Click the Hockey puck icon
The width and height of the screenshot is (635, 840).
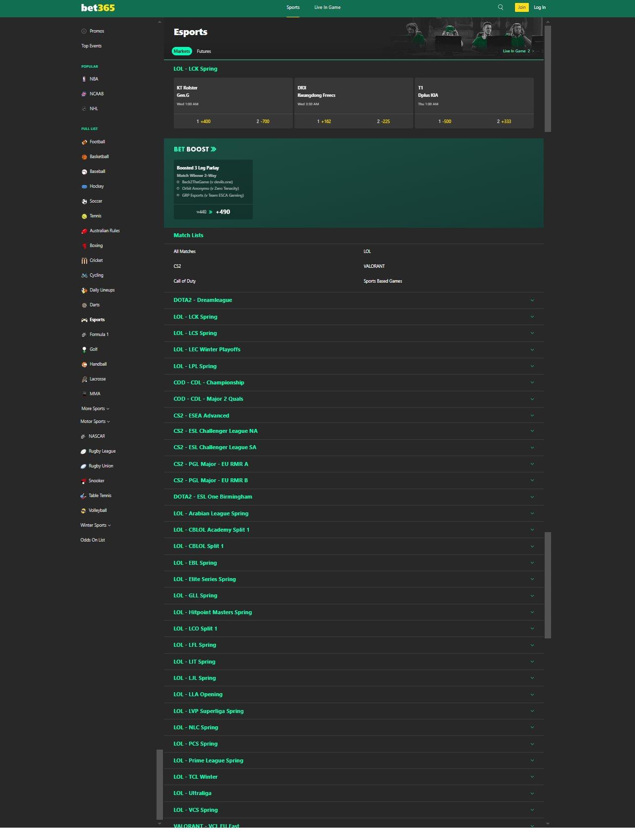pos(84,186)
